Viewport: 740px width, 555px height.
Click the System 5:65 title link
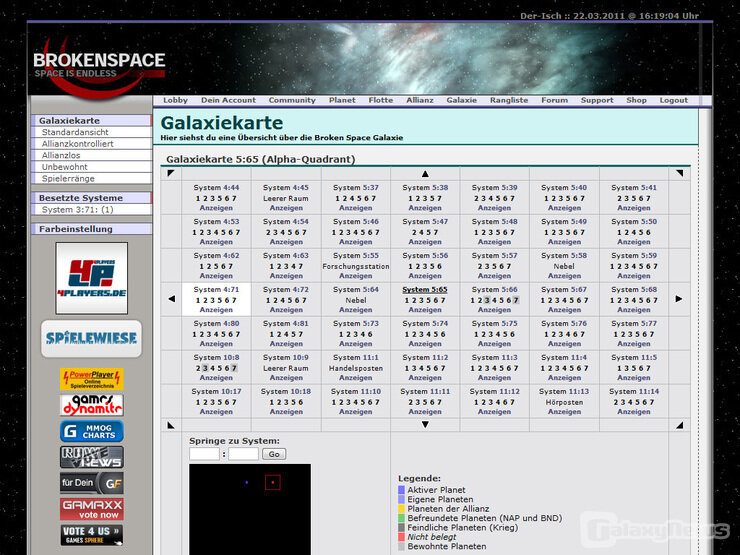pos(425,289)
